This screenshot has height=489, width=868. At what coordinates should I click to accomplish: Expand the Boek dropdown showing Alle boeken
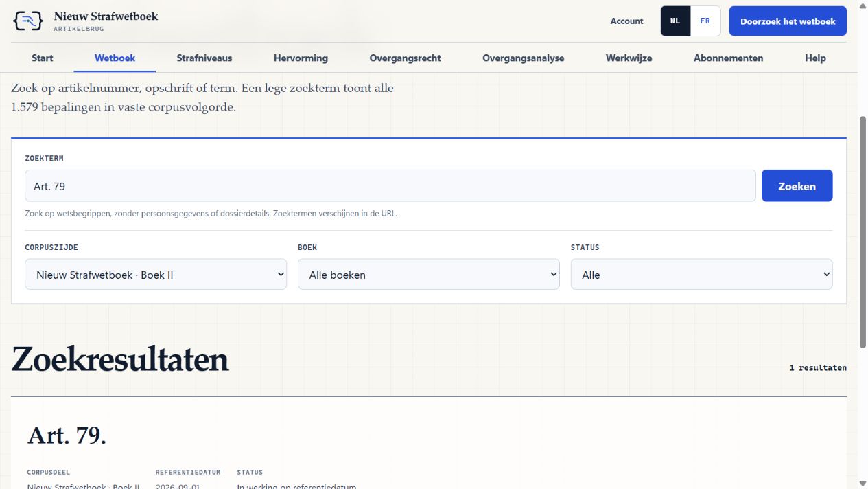429,274
